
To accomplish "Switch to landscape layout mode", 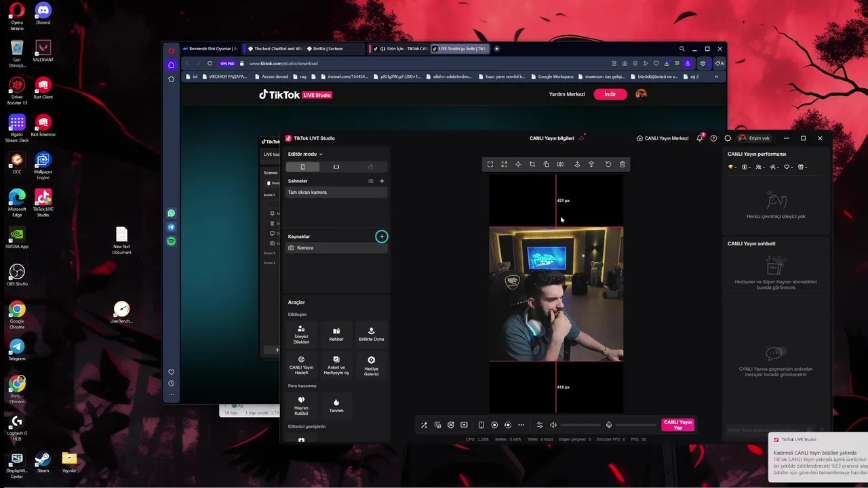I will pyautogui.click(x=336, y=167).
